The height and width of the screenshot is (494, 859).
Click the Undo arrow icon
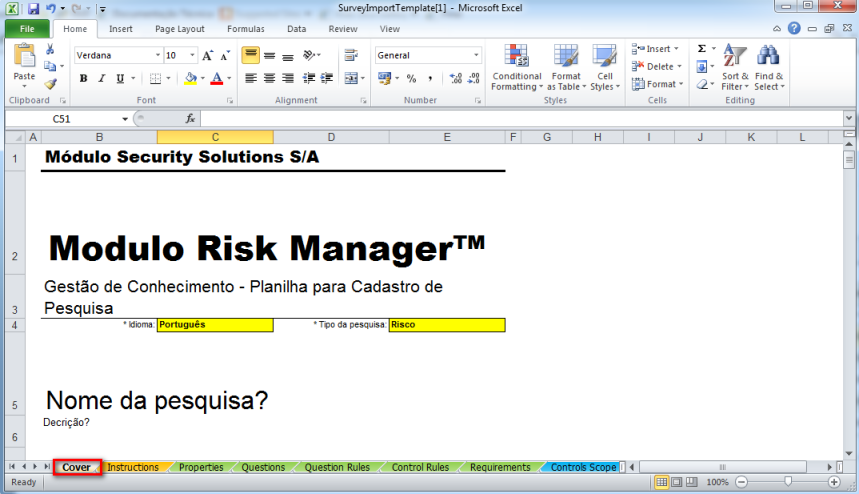[x=51, y=8]
